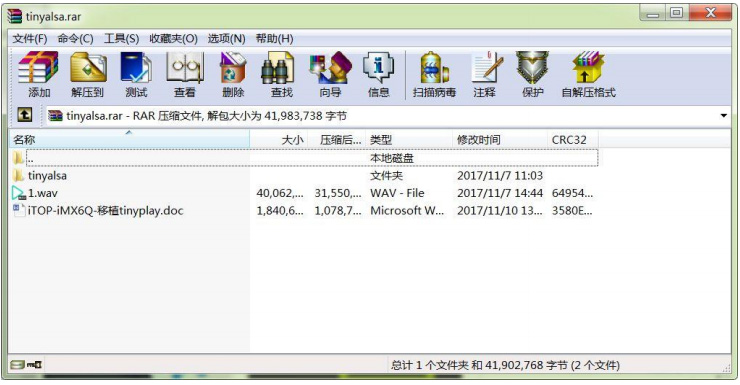This screenshot has width=740, height=385.
Task: Click 'WAV - File' type cell
Action: click(397, 193)
